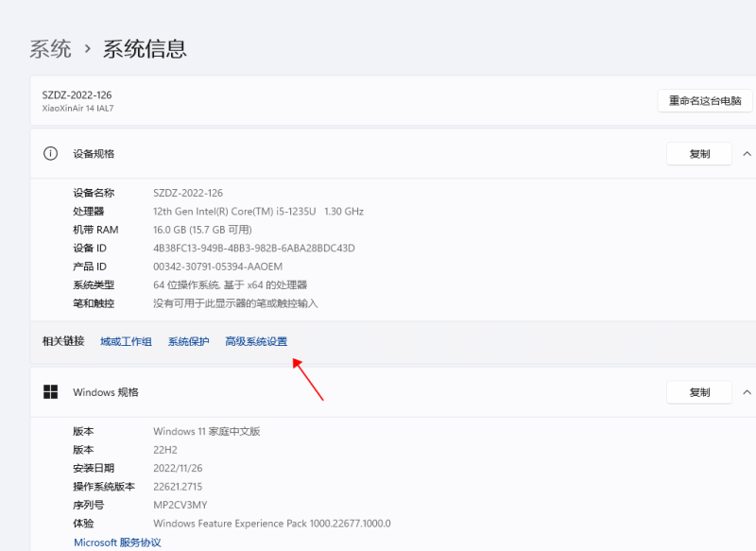Click the SZDZ-2022-126 value in the 设备名称 row

pyautogui.click(x=188, y=193)
